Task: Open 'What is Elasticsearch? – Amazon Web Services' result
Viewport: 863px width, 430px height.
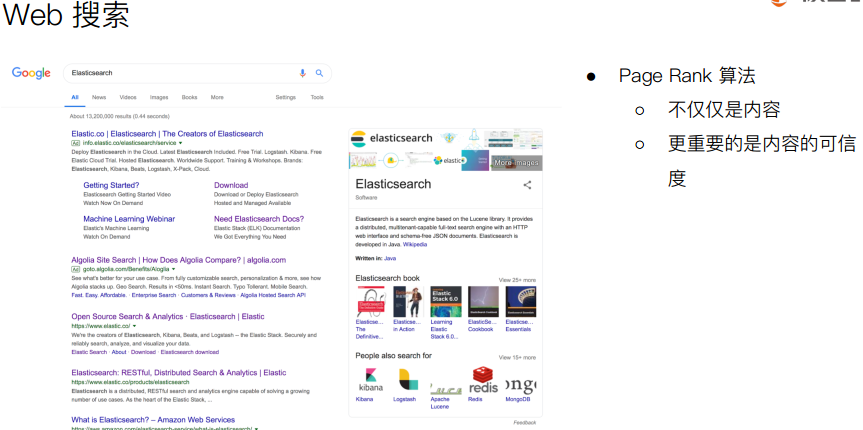Action: pos(153,420)
